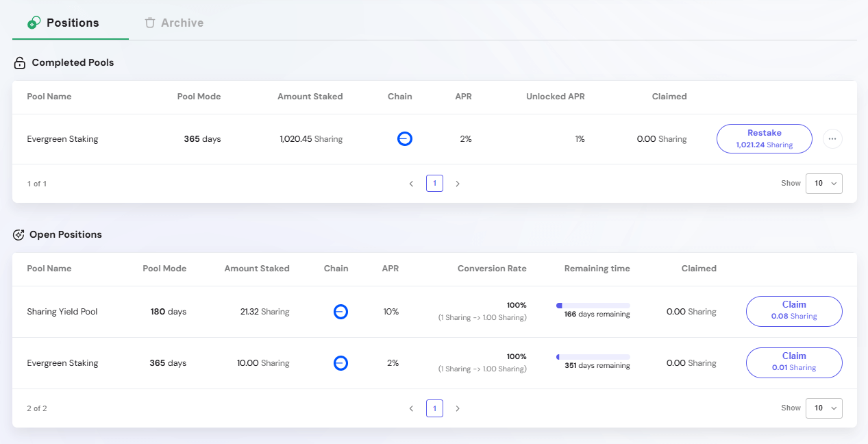Open three-dot options menu beside Restake
This screenshot has width=868, height=444.
pos(832,139)
